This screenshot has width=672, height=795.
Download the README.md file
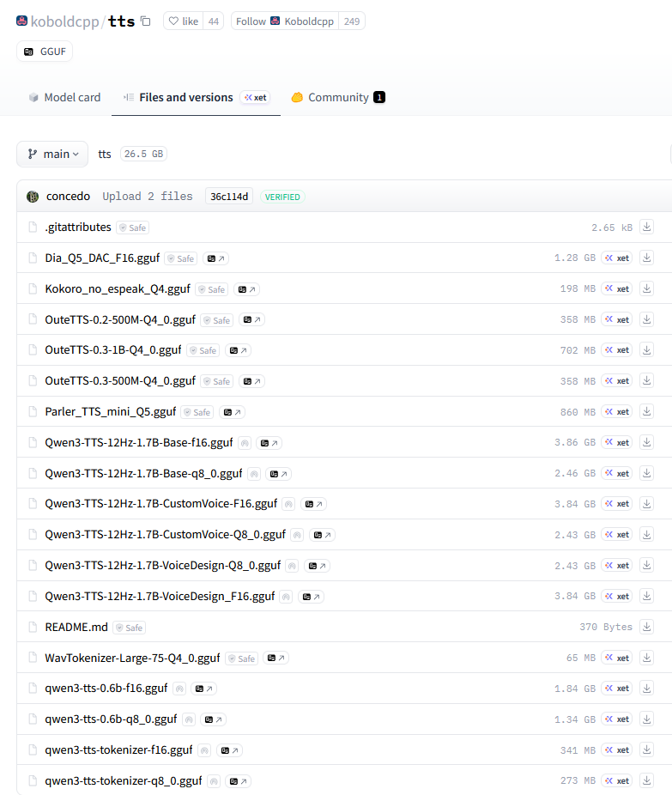pos(646,627)
